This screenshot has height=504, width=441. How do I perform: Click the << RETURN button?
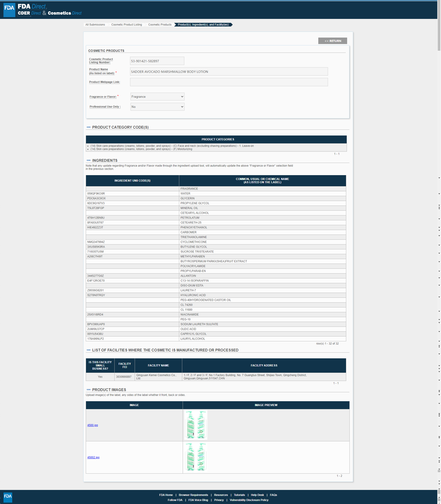pos(332,41)
